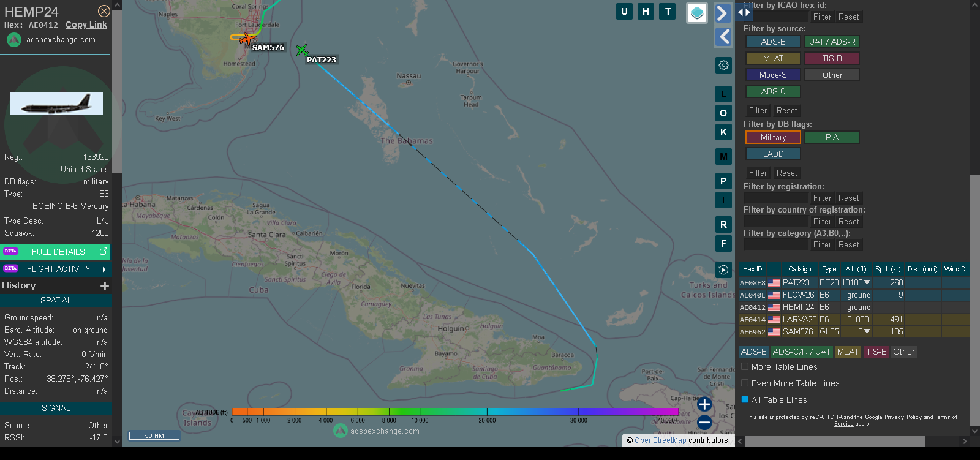Toggle the Other source filter
The height and width of the screenshot is (460, 980).
(x=832, y=75)
